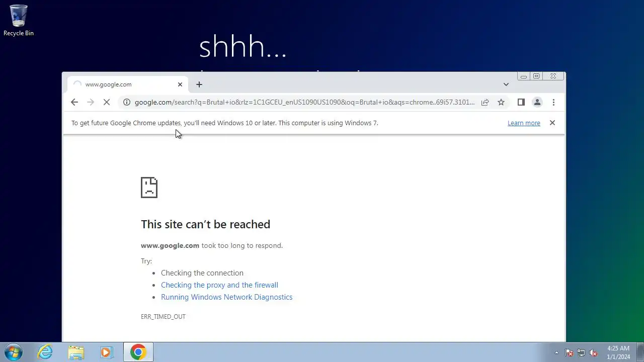Dismiss the Windows 7 update infobar
The image size is (644, 362).
(552, 123)
